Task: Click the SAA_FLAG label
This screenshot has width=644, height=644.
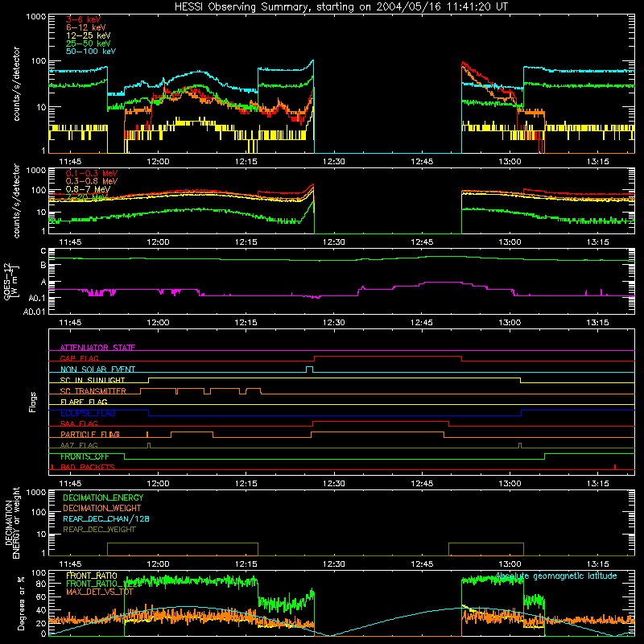Action: click(79, 423)
